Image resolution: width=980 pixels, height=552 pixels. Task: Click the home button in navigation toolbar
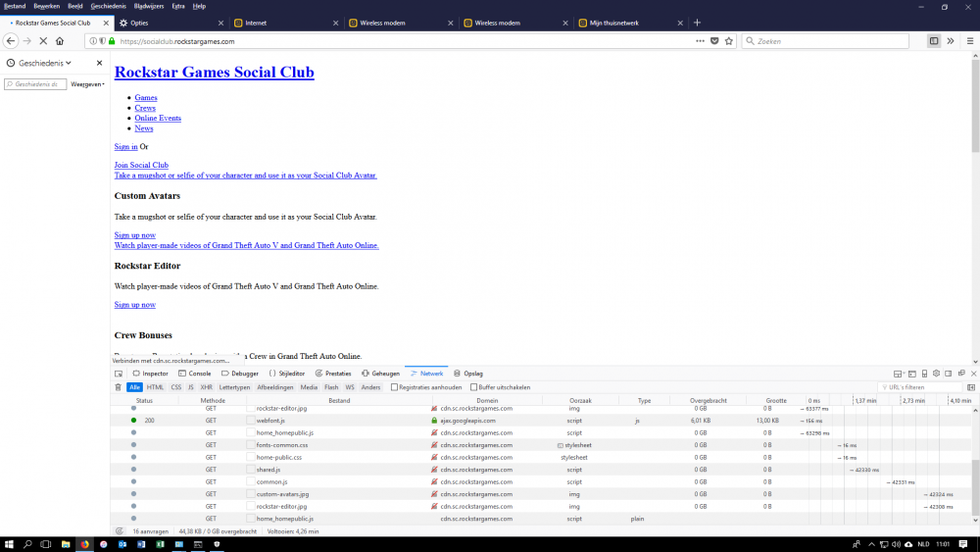click(60, 41)
